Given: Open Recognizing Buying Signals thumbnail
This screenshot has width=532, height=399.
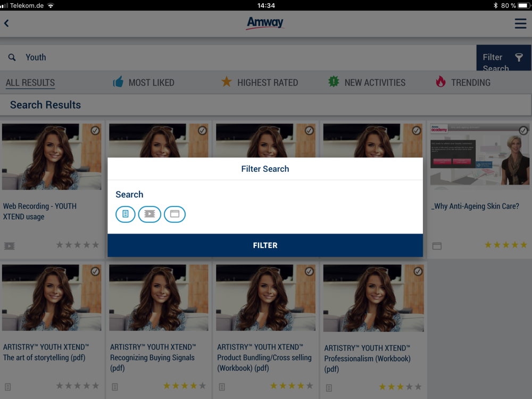Looking at the screenshot, I should [x=159, y=297].
